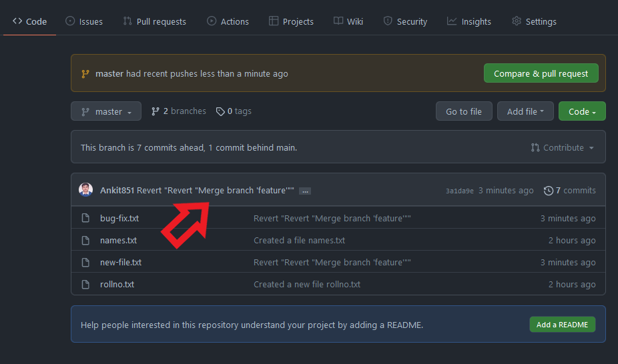
Task: Click the branch icon in the recent pushes banner
Action: [85, 73]
